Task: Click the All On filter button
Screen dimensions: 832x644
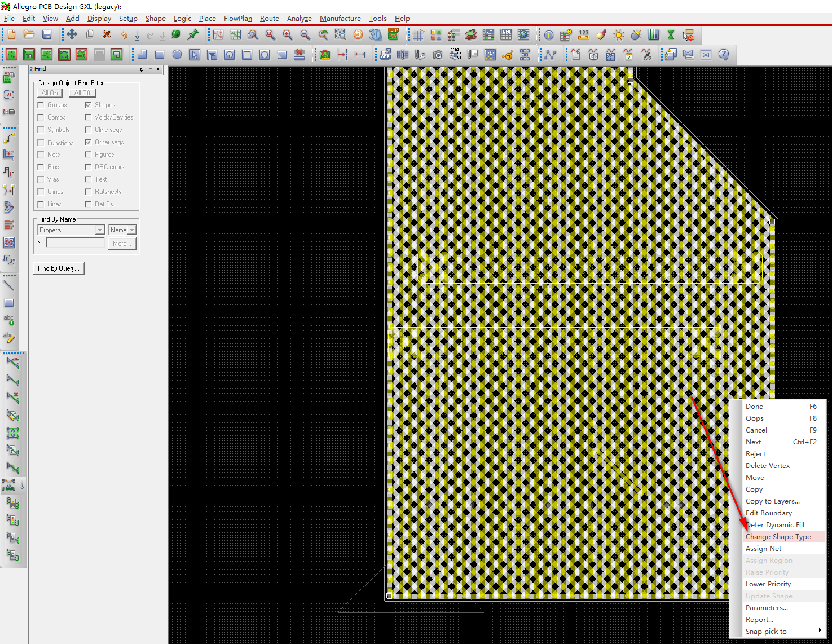Action: (x=50, y=92)
